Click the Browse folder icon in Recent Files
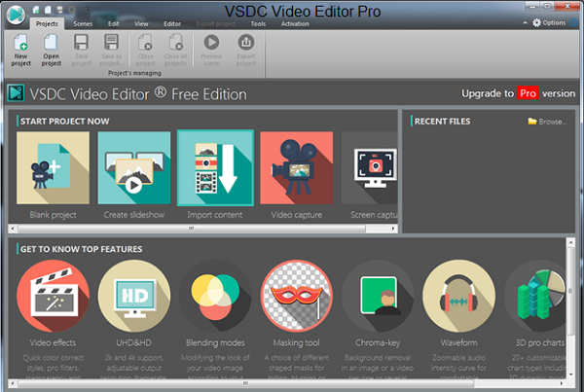Screen dimensions: 584x392 [x=532, y=122]
